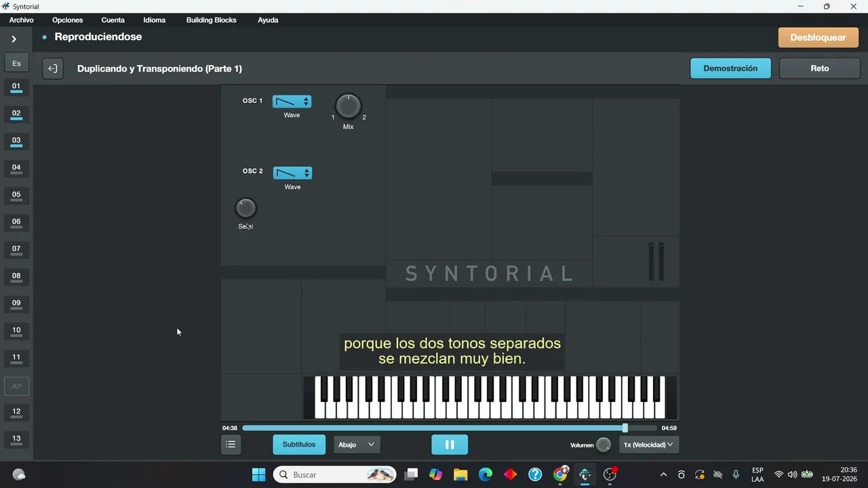Select lesson group 08 in sidebar
The height and width of the screenshot is (488, 868).
pos(16,277)
